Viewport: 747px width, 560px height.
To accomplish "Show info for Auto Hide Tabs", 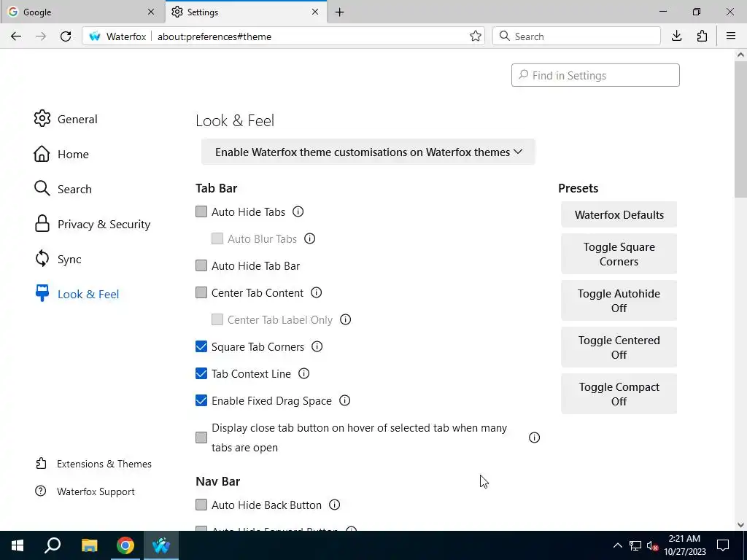I will [298, 211].
